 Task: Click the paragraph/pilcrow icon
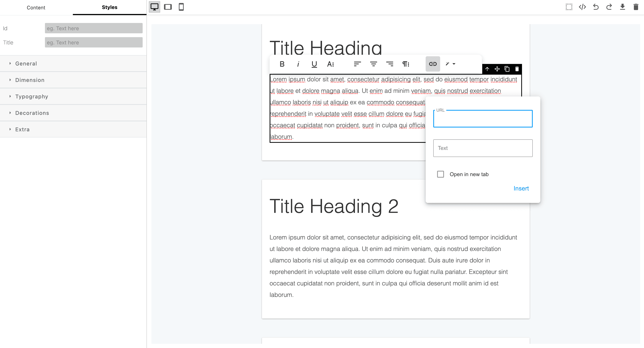tap(406, 64)
